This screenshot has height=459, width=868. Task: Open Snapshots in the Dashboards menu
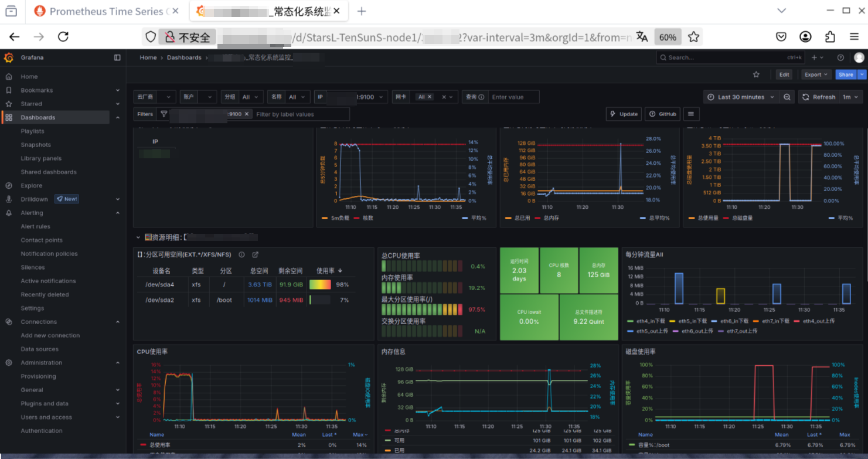click(x=36, y=144)
